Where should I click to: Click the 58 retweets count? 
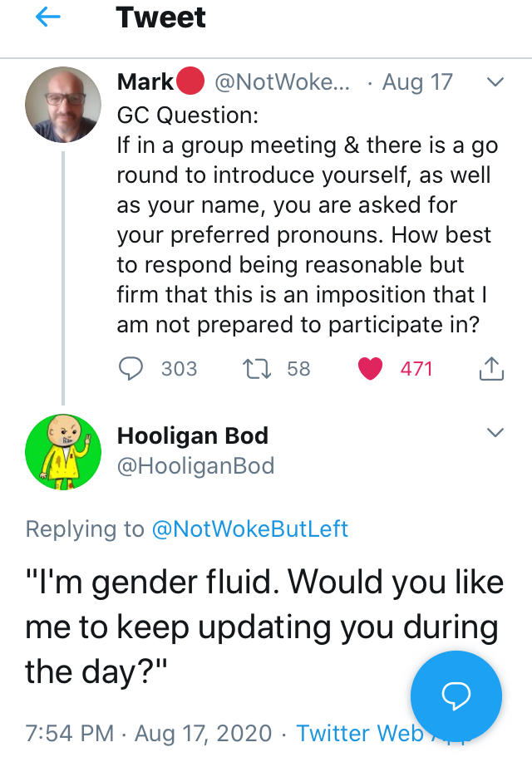[x=298, y=368]
